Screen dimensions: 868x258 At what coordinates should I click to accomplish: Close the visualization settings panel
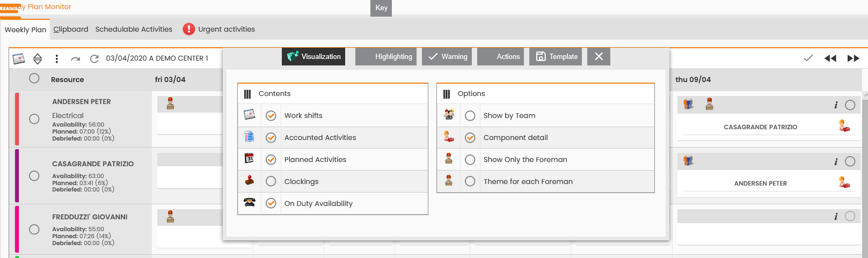coord(599,56)
